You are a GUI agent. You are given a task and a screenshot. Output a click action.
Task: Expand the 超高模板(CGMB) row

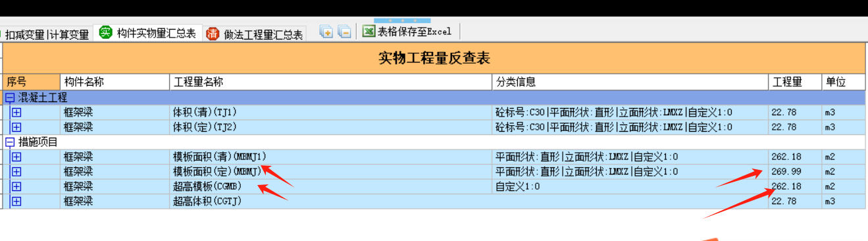[16, 186]
